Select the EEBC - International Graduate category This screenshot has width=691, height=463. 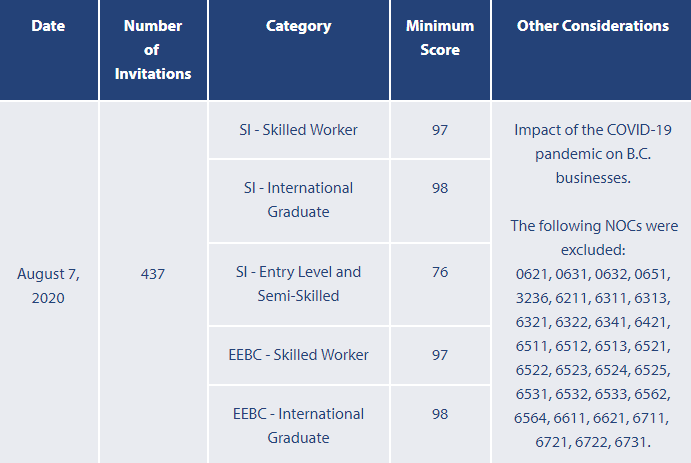click(x=298, y=425)
